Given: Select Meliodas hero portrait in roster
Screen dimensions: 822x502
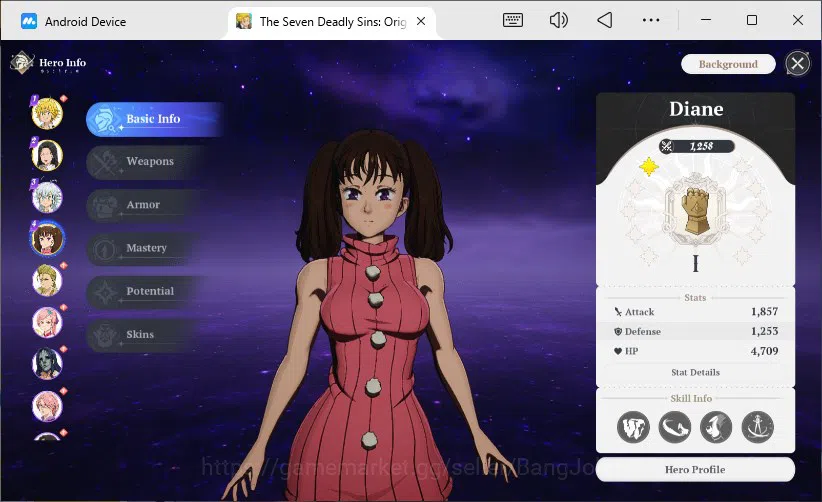Looking at the screenshot, I should [x=47, y=113].
